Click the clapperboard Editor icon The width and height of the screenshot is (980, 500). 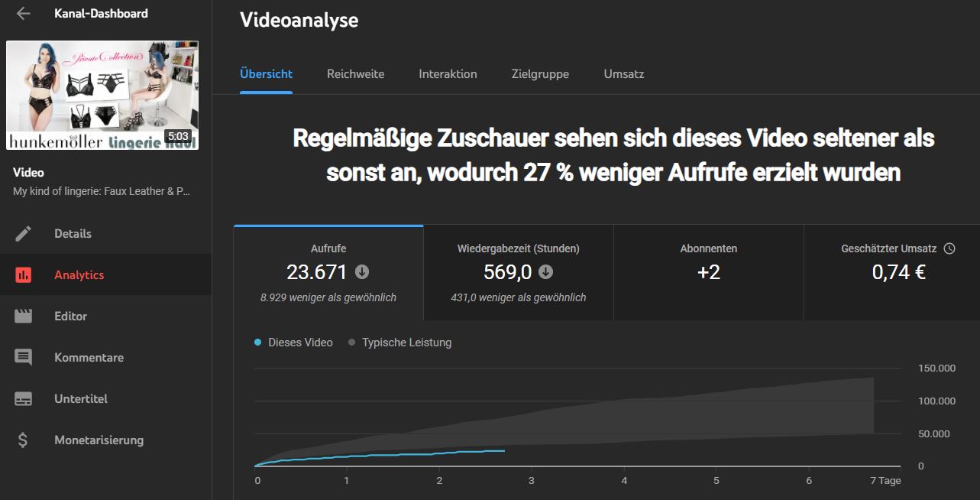(x=24, y=317)
